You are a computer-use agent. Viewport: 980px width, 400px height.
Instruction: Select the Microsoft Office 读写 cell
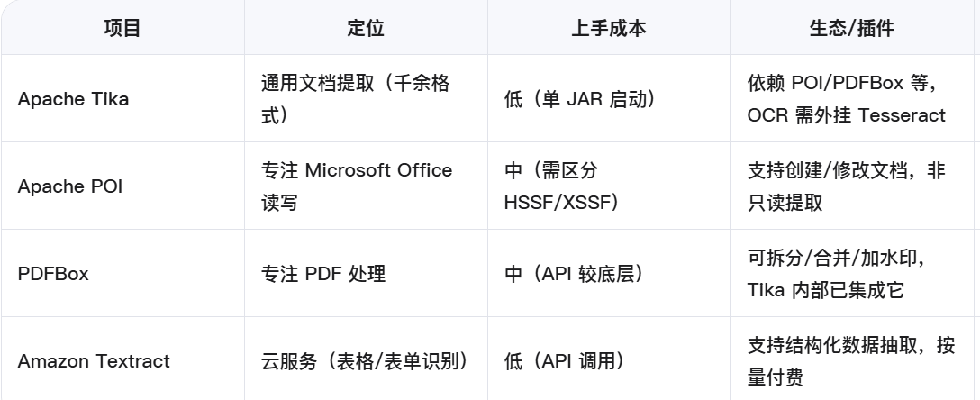point(356,186)
